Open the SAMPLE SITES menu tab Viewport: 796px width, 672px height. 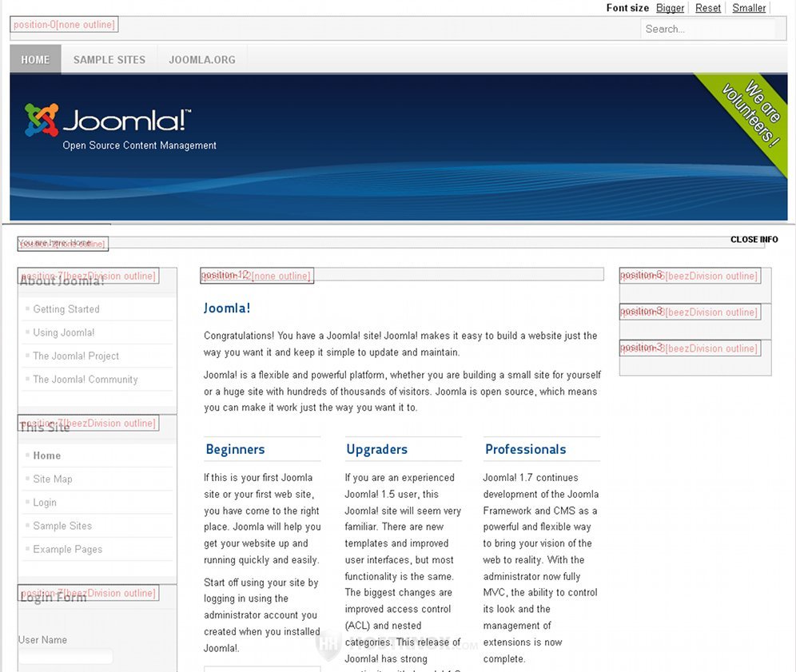click(109, 60)
